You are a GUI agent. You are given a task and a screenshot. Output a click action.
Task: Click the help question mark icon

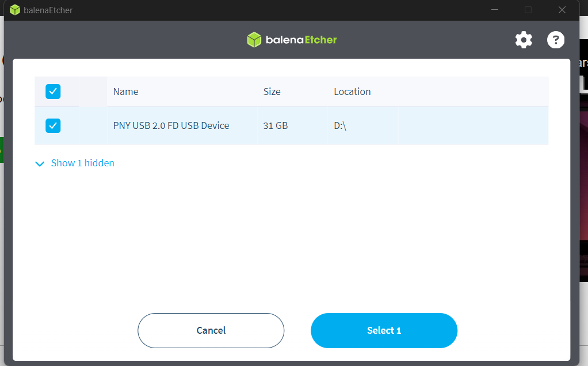pos(555,40)
